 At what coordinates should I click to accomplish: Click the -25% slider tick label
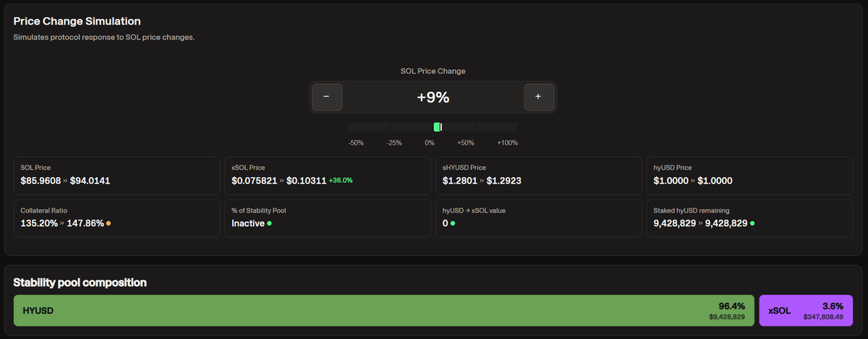point(394,143)
